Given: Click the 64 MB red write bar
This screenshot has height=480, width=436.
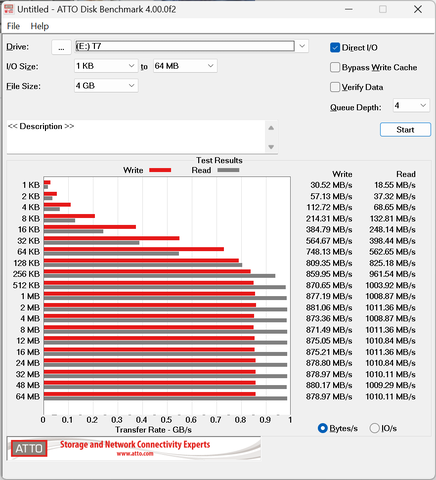Looking at the screenshot, I should (149, 394).
